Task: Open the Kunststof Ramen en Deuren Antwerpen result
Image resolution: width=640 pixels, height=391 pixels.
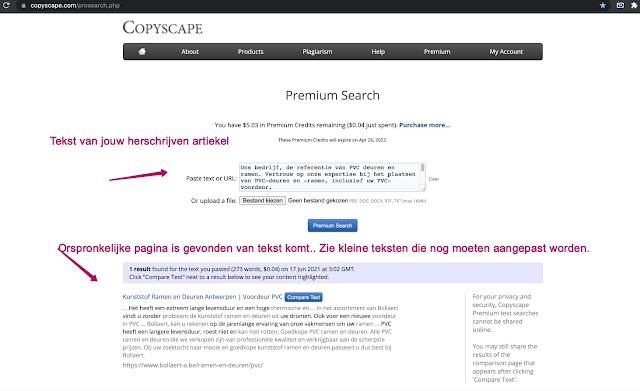Action: point(202,297)
